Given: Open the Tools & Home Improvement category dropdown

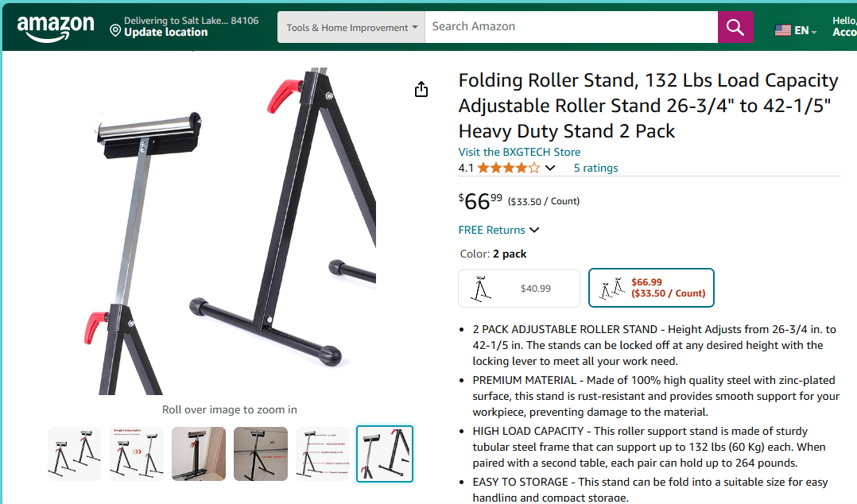Looking at the screenshot, I should coord(351,27).
